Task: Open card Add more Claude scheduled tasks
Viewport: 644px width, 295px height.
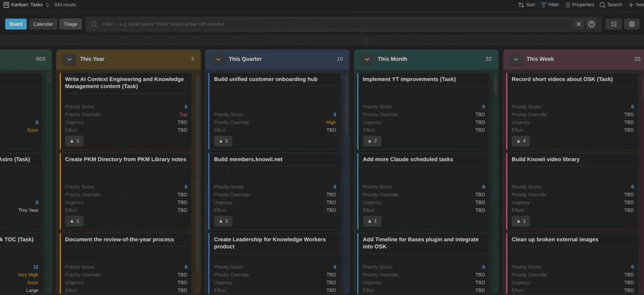Action: tap(408, 159)
